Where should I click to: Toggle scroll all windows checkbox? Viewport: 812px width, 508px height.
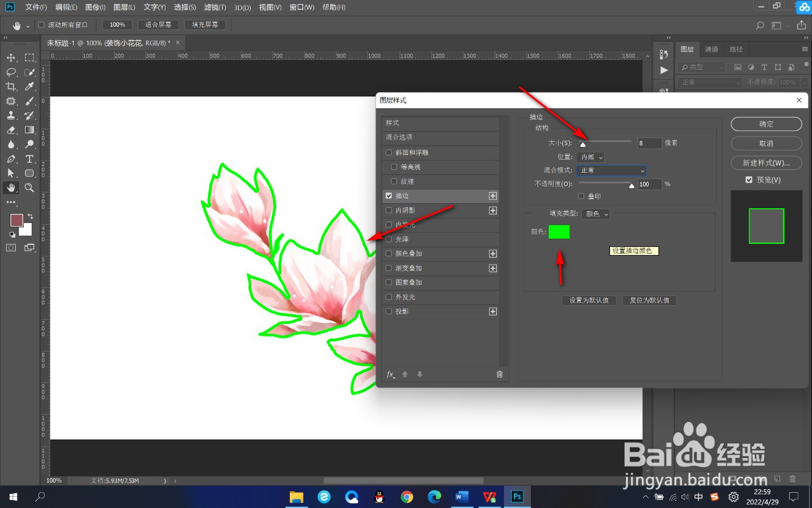[x=42, y=24]
